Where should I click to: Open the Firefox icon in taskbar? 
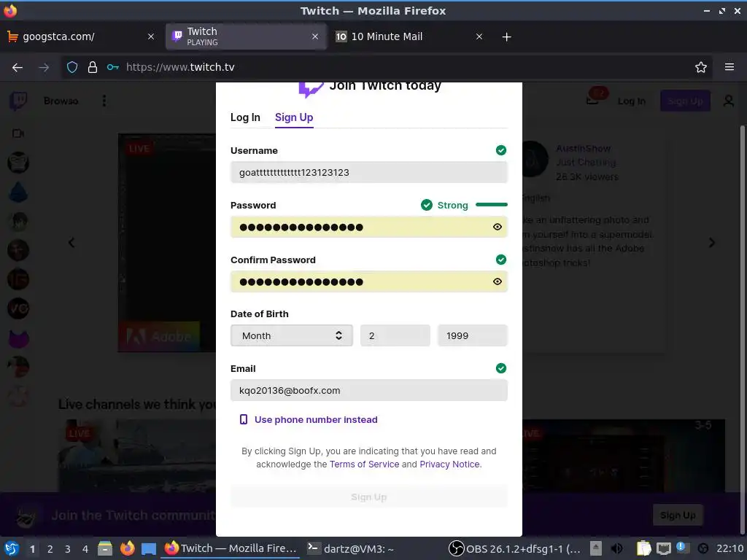(x=127, y=548)
